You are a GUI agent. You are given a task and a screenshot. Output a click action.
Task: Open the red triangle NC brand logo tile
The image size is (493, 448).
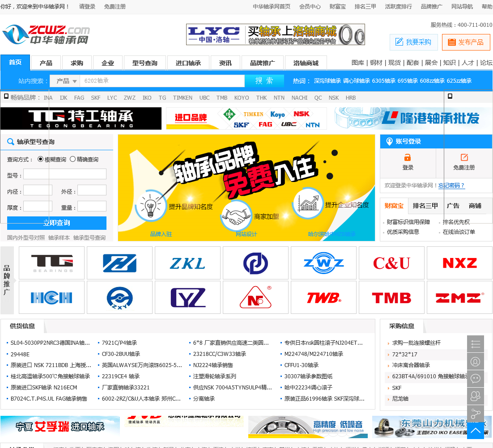point(255,297)
